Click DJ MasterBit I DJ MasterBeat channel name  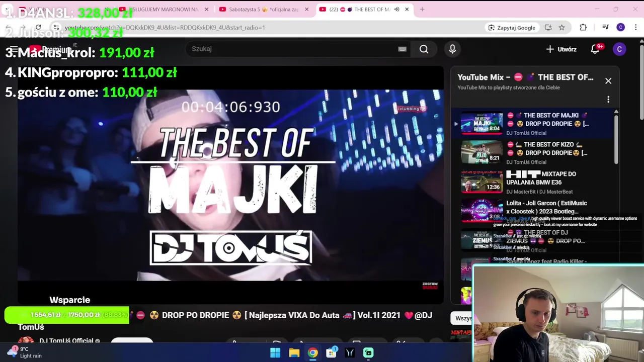coord(539,192)
